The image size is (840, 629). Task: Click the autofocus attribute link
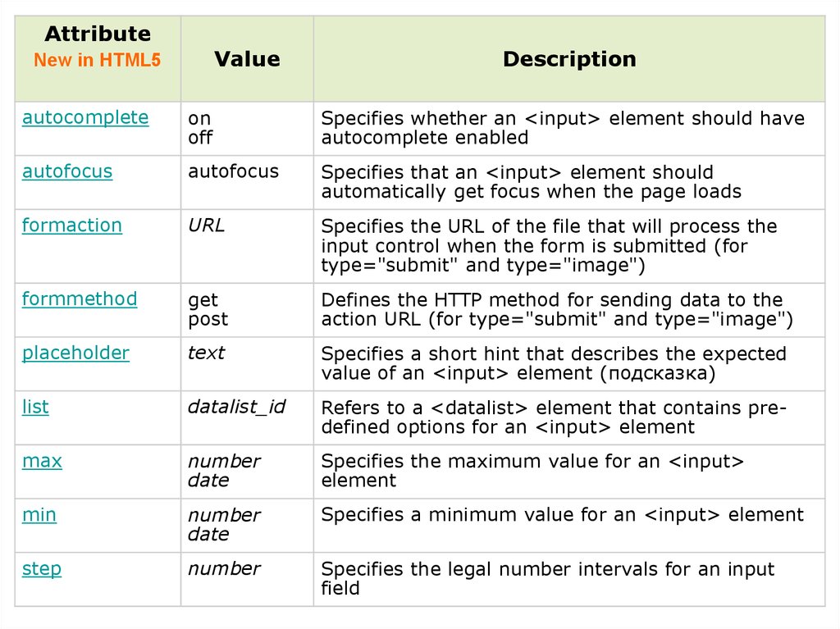[67, 171]
